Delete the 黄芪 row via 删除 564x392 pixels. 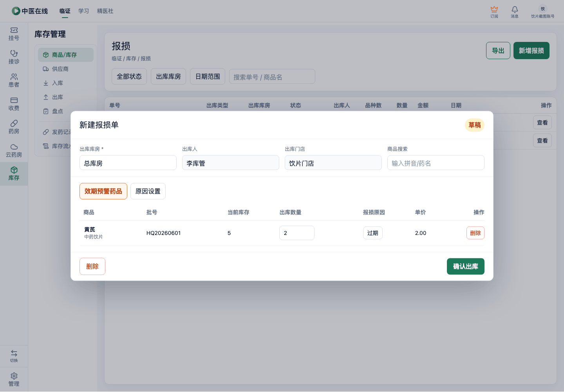click(475, 233)
